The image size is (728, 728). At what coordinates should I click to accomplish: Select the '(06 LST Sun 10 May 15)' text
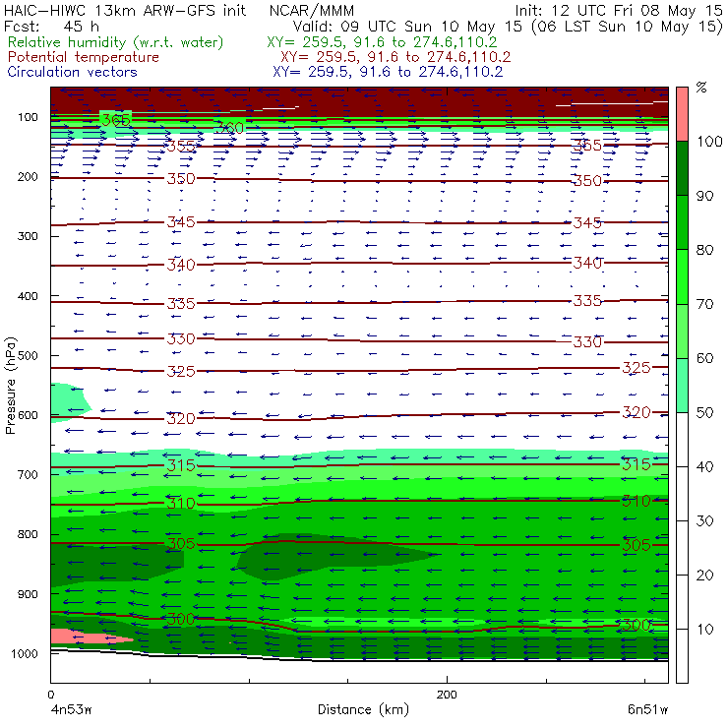tap(627, 27)
